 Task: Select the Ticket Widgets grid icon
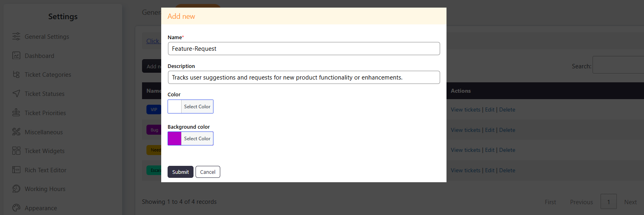(x=16, y=151)
